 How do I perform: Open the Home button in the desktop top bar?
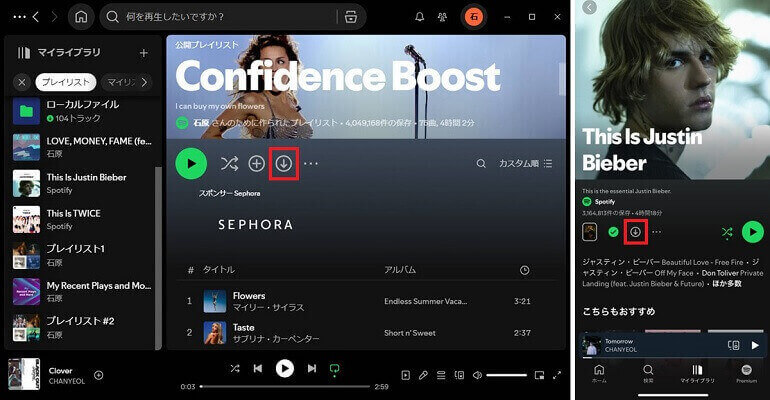81,17
